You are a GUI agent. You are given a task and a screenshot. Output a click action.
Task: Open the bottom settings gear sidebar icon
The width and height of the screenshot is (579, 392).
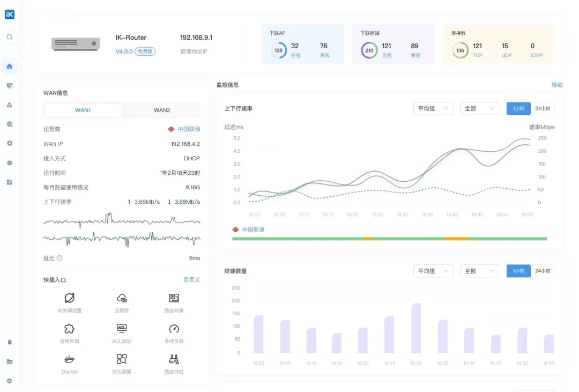10,381
